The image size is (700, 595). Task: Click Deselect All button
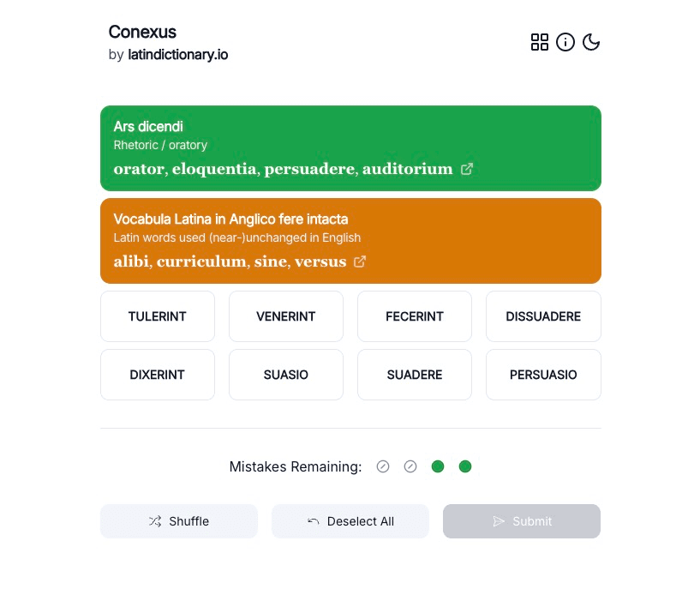tap(350, 521)
